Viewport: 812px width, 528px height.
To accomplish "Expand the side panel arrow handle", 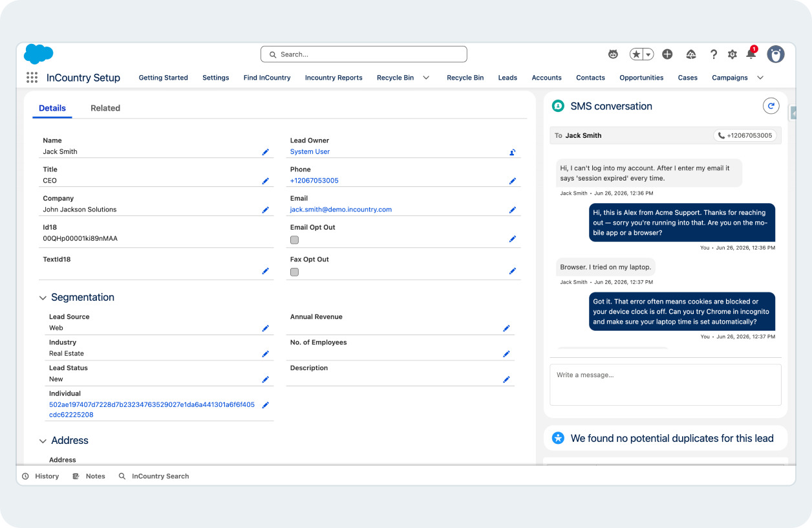I will [x=793, y=113].
